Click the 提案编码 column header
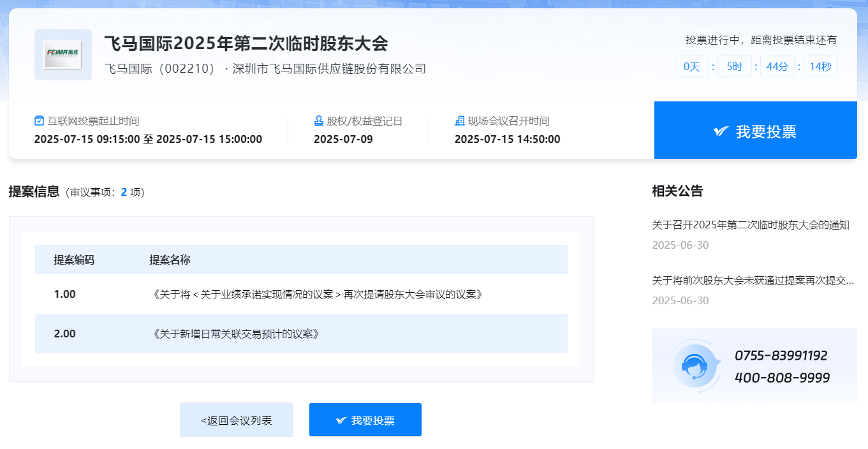This screenshot has width=868, height=449. [x=74, y=260]
